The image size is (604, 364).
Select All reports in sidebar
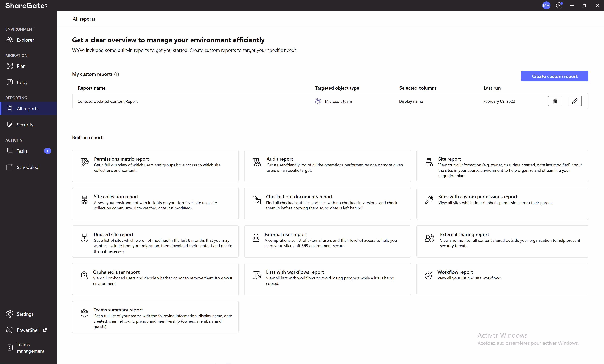(x=27, y=109)
